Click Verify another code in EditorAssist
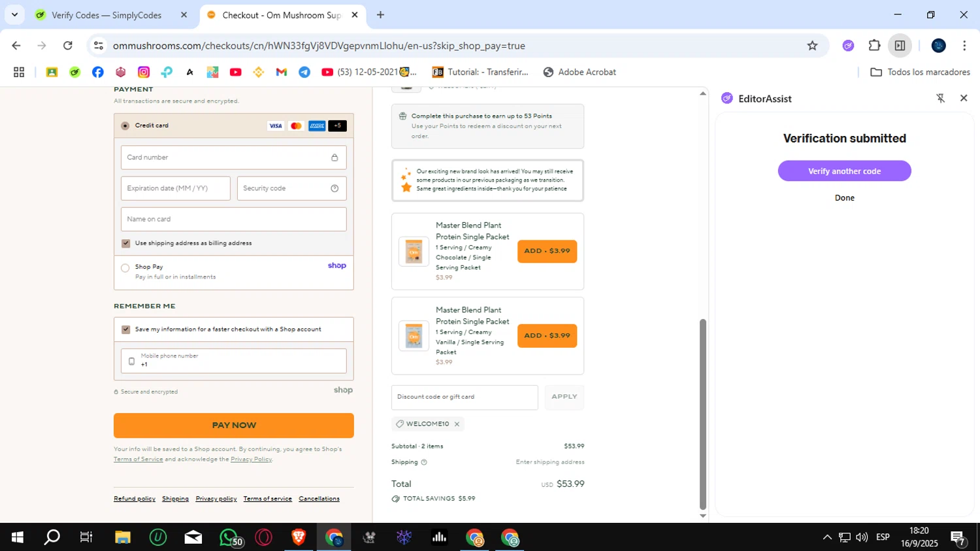980x551 pixels. [x=844, y=171]
